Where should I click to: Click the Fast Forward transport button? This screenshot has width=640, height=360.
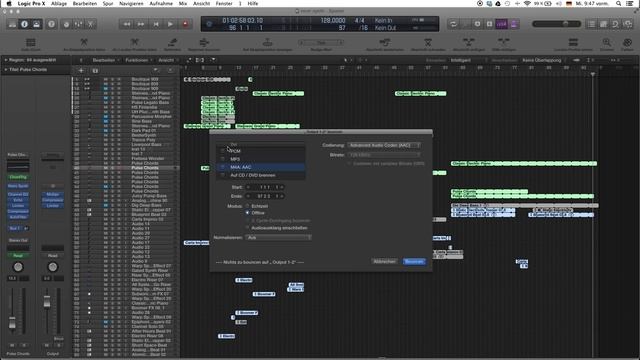pos(141,24)
